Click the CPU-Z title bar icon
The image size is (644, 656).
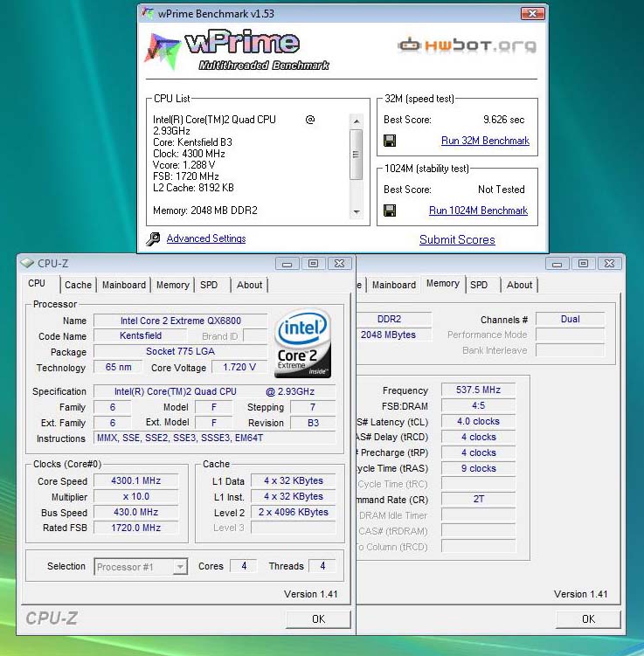coord(28,263)
